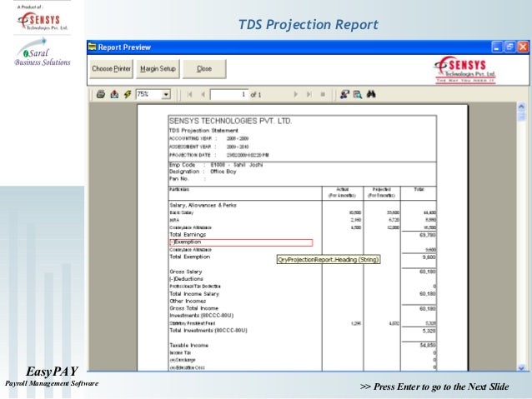Click the Sensys logo in the preview header
Viewport: 532px width, 399px height.
click(x=464, y=70)
